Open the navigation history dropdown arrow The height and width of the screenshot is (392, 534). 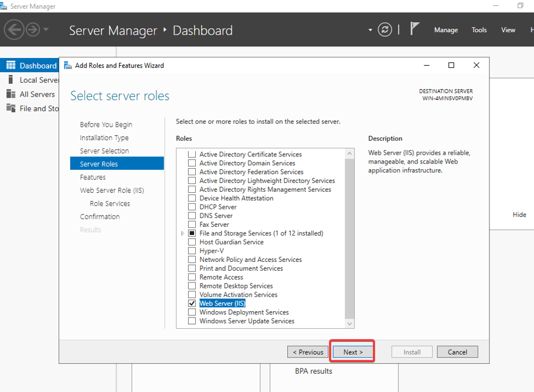tap(46, 30)
